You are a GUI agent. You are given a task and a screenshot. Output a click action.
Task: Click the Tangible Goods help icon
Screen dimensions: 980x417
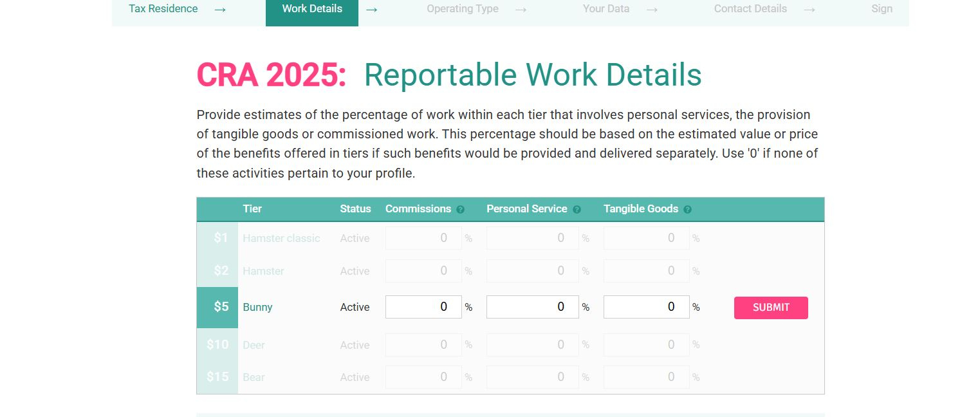(687, 210)
